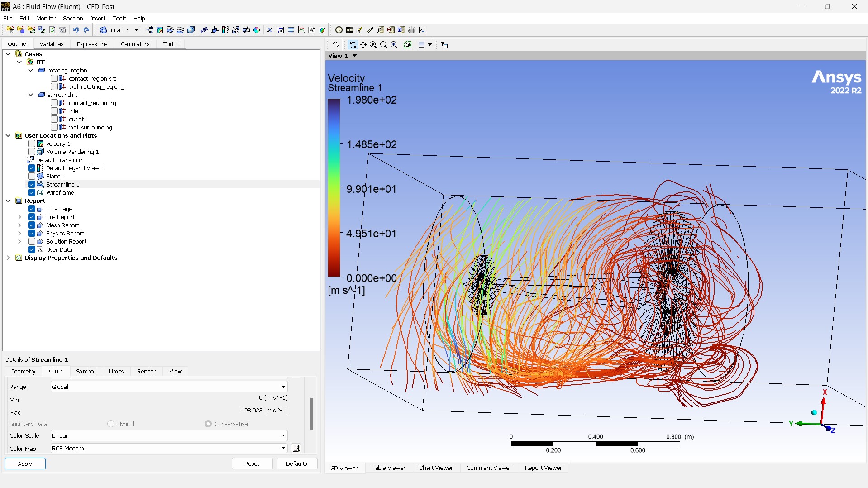Click the Fit View zoom icon
The width and height of the screenshot is (868, 488).
click(394, 45)
